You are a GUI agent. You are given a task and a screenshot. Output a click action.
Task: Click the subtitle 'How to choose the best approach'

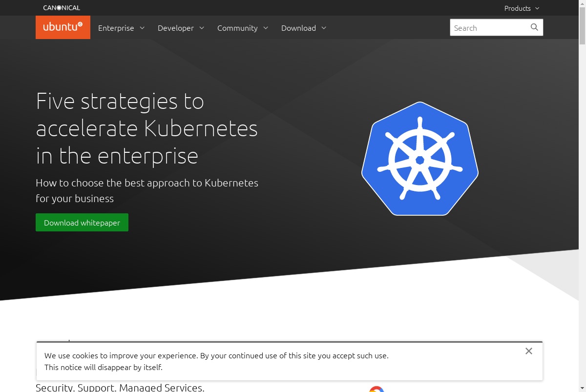click(147, 190)
